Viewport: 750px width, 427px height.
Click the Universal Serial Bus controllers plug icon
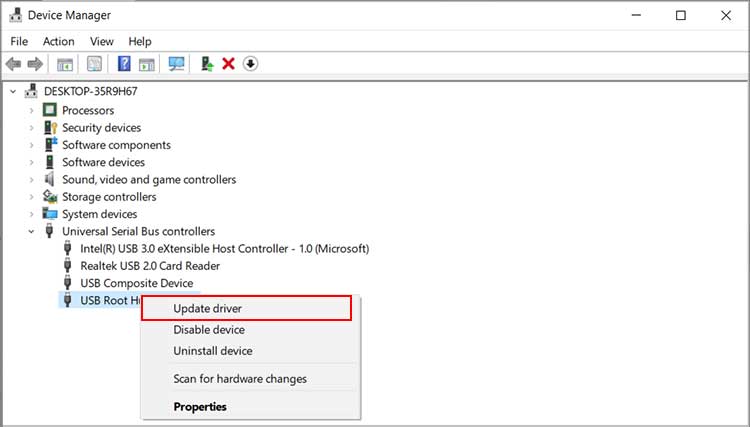point(49,231)
